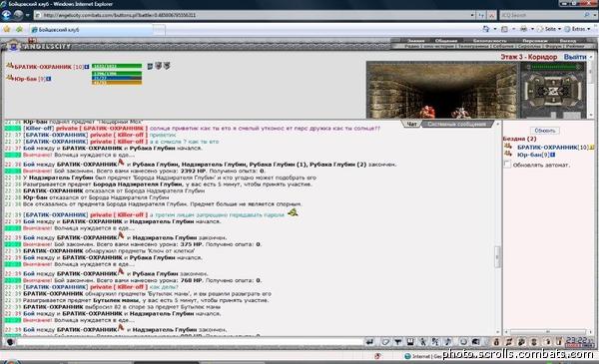This screenshot has height=364, width=599.
Task: Open the round smiley face icon
Action: pyautogui.click(x=463, y=342)
